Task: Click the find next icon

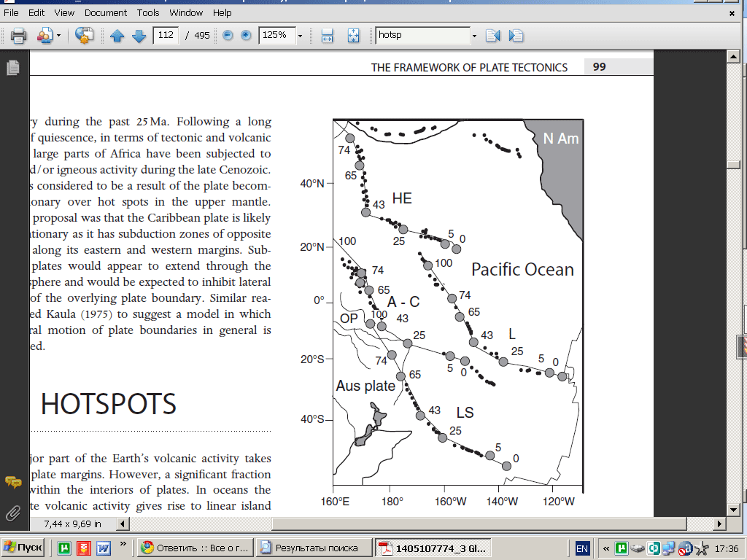Action: click(516, 36)
